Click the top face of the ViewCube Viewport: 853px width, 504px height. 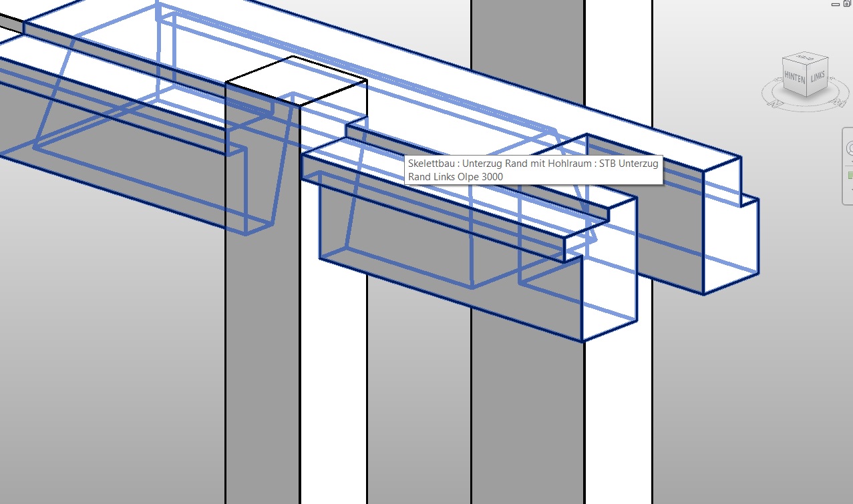click(x=806, y=59)
